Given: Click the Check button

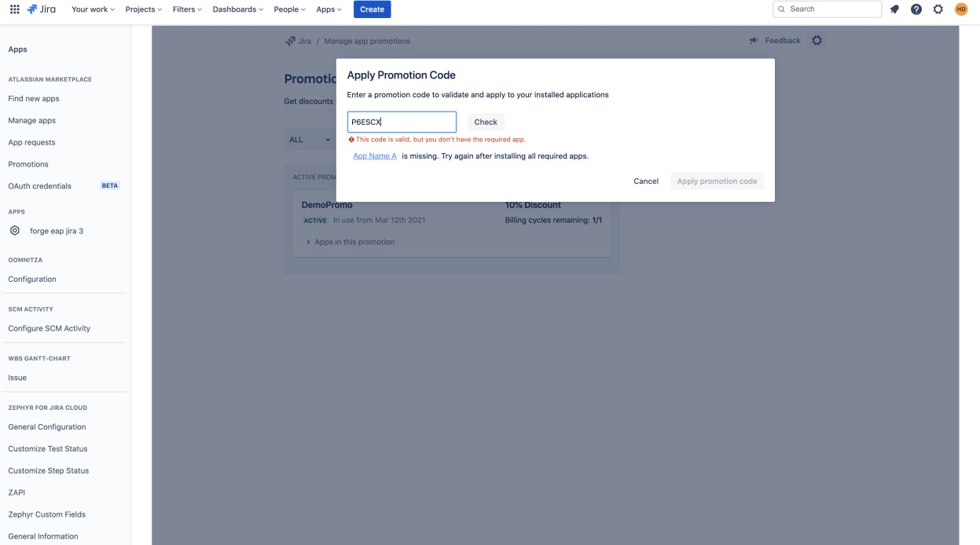Looking at the screenshot, I should (x=486, y=122).
